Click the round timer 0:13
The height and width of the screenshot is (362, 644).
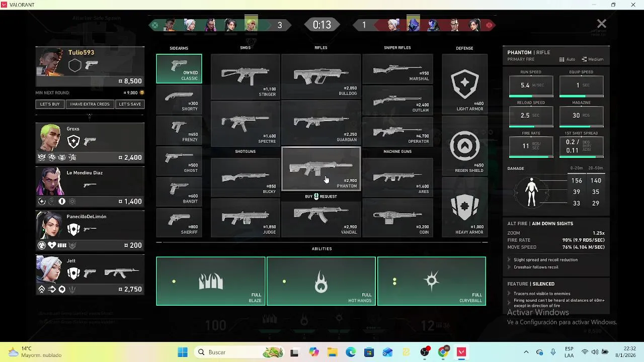321,25
